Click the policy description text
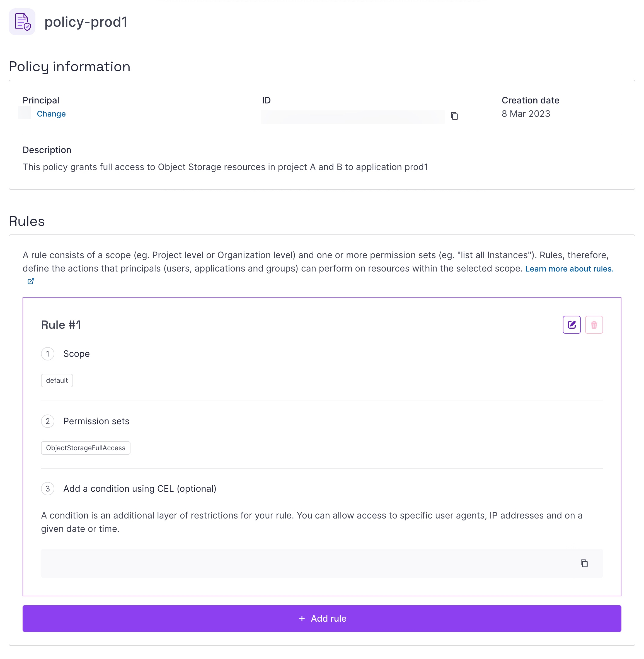The width and height of the screenshot is (644, 659). coord(225,167)
